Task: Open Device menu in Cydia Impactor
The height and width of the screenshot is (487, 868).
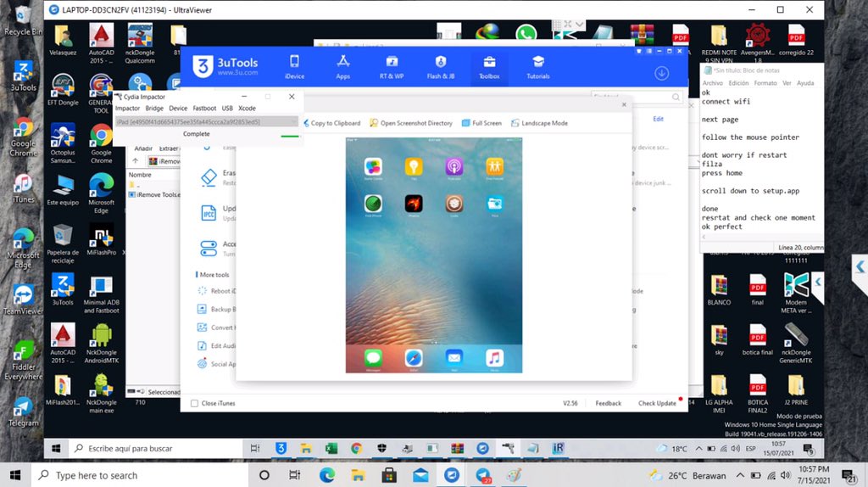Action: click(178, 108)
